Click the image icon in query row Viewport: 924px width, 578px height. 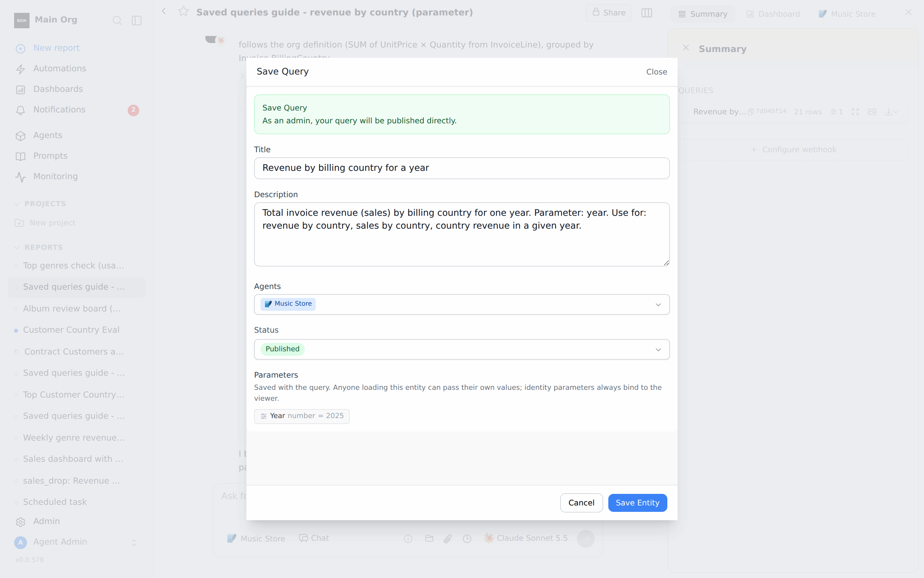872,112
